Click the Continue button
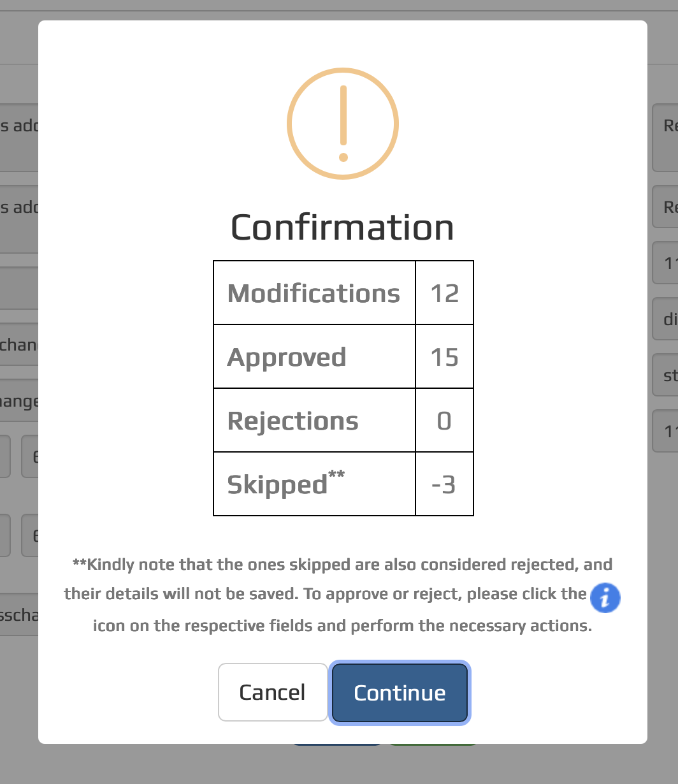 tap(400, 693)
